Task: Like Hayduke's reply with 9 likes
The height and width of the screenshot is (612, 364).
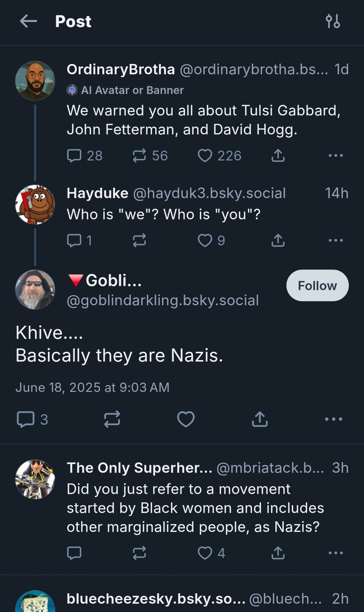Action: pyautogui.click(x=205, y=240)
